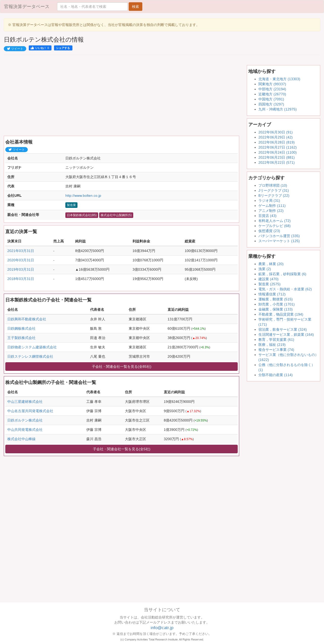This screenshot has height=644, width=324.
Task: Click the 株式会社中山製鋼所(5) tag
Action: 116,215
